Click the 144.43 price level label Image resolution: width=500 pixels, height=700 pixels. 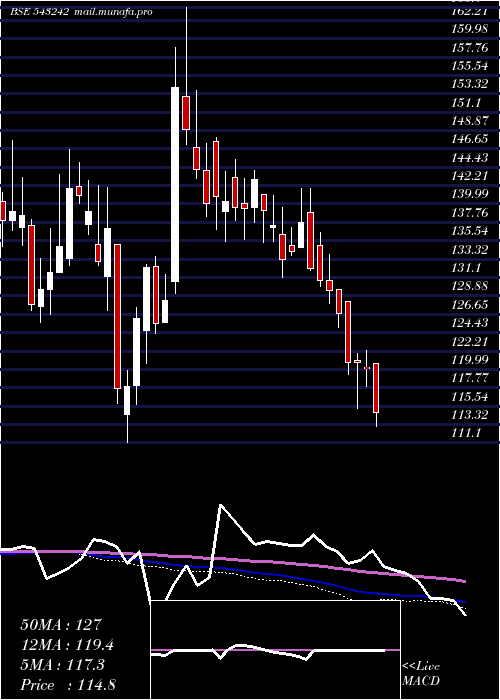point(469,158)
